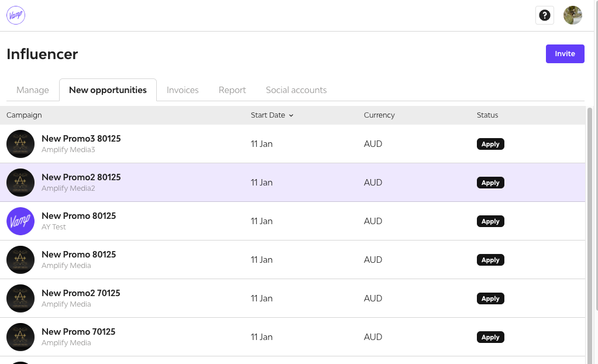The height and width of the screenshot is (364, 598).
Task: Apply to New Promo 70125 campaign
Action: coord(490,337)
